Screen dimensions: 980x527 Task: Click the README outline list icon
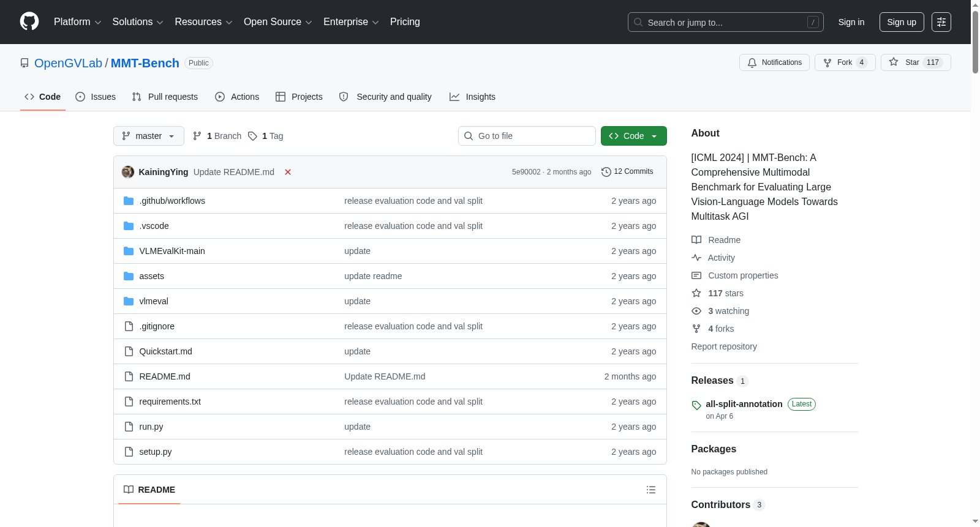click(x=651, y=490)
